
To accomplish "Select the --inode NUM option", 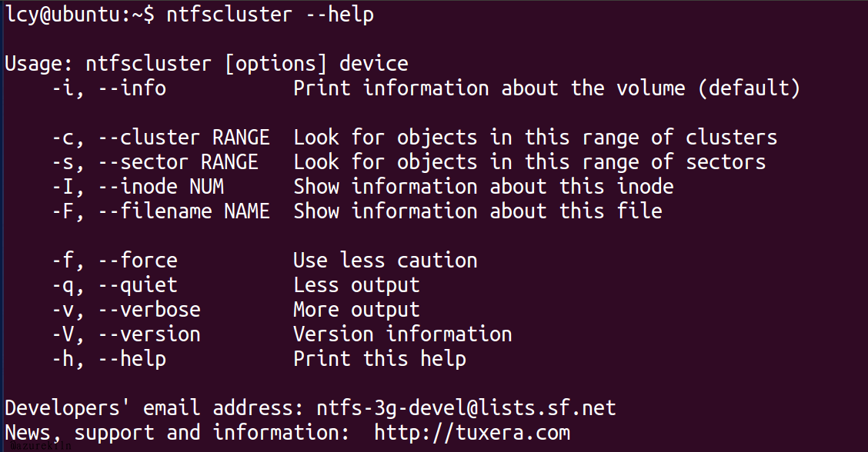I will [161, 187].
